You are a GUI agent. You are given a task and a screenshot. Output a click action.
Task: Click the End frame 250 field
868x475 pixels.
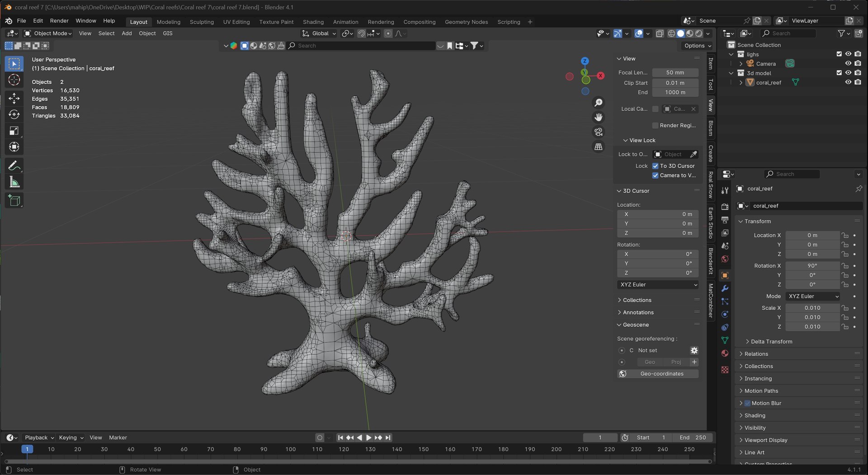[692, 437]
